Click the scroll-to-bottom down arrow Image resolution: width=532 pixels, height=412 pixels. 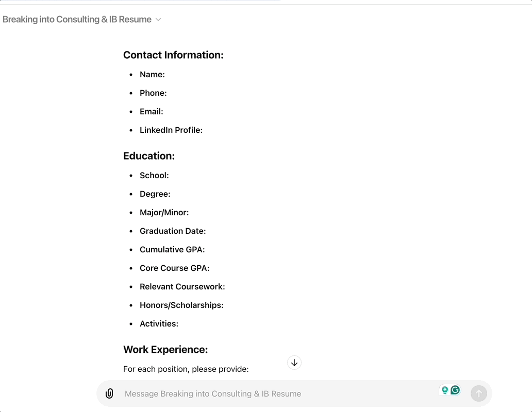coord(294,363)
